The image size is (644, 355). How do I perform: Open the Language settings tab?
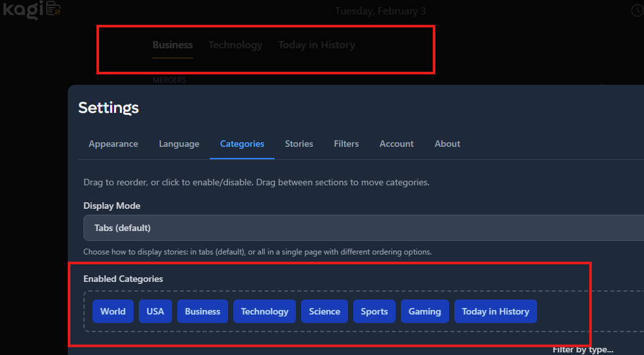[x=179, y=144]
